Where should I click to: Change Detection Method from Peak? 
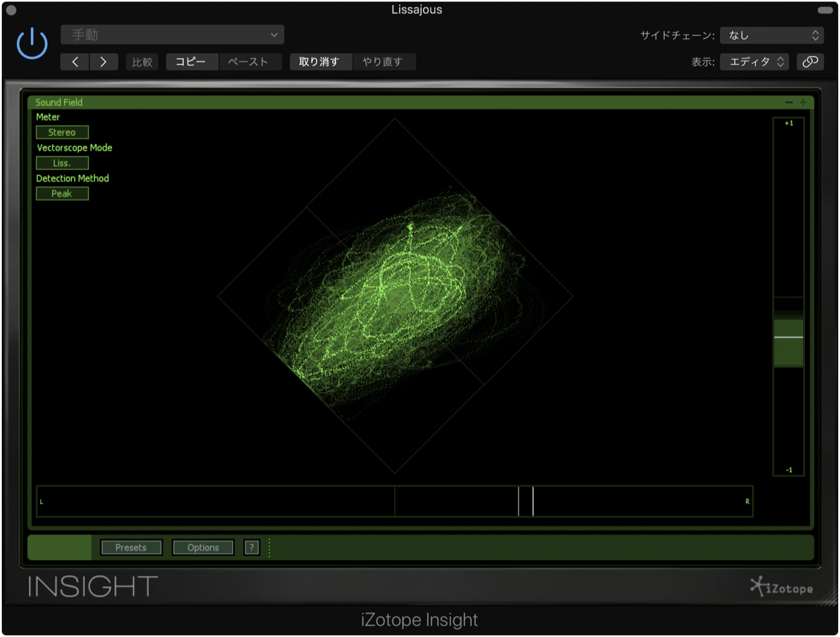click(62, 194)
